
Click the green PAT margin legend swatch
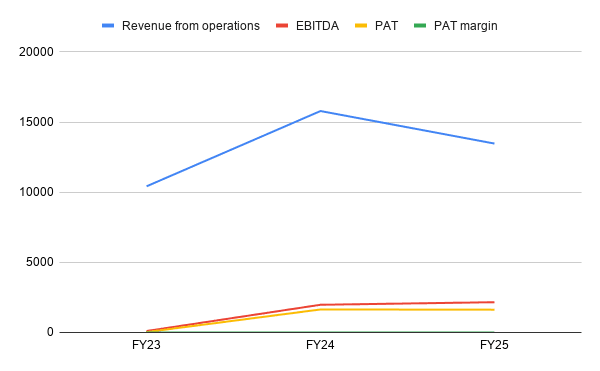click(420, 26)
